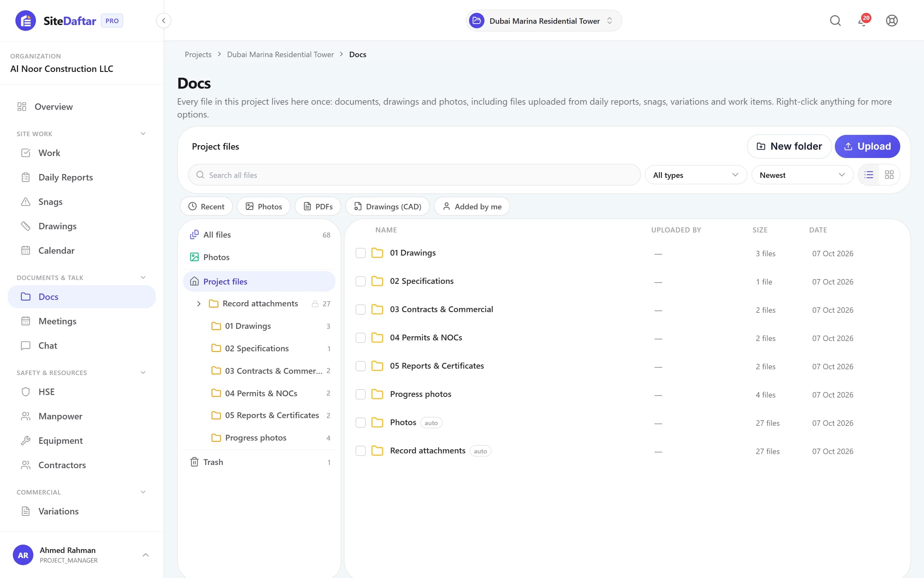This screenshot has width=924, height=578.
Task: Open the Dubai Marina Residential Tower project switcher
Action: [544, 21]
